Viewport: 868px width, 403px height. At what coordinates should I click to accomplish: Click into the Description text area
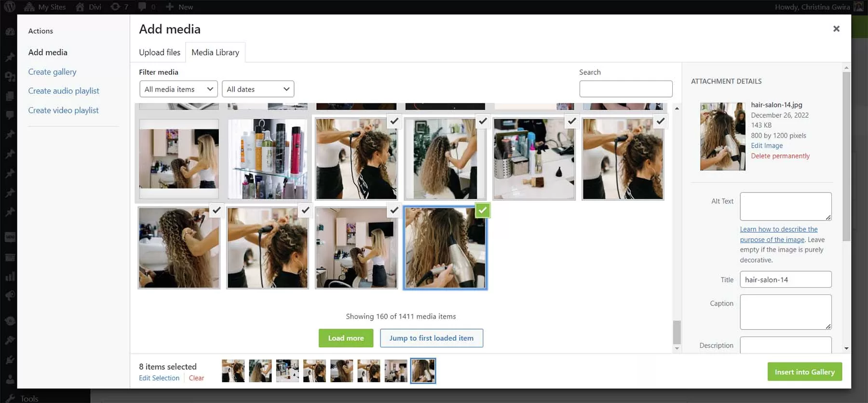tap(786, 345)
